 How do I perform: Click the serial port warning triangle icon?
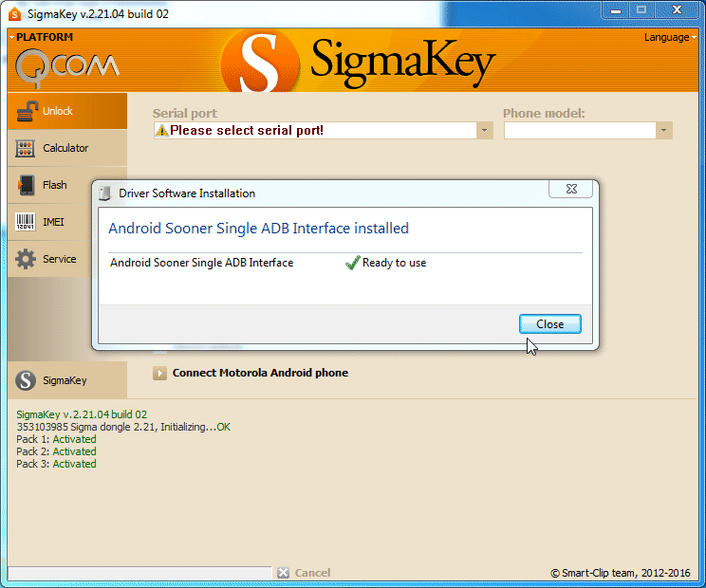(x=161, y=131)
